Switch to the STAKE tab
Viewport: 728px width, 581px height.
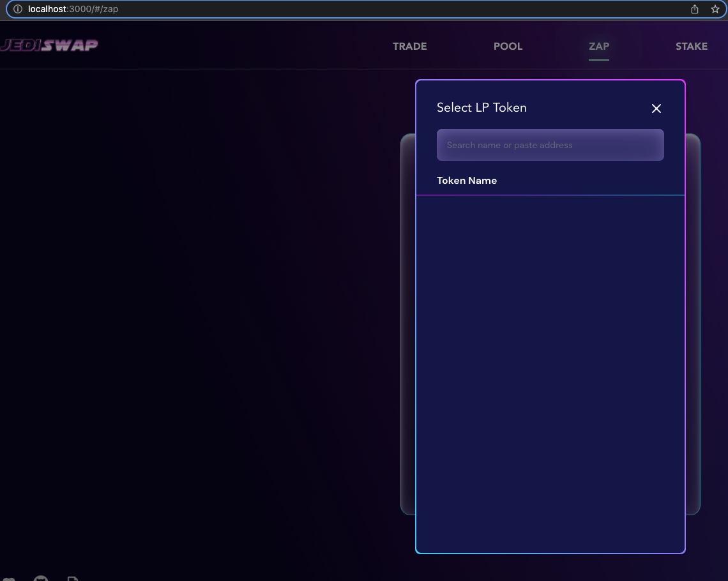point(692,46)
